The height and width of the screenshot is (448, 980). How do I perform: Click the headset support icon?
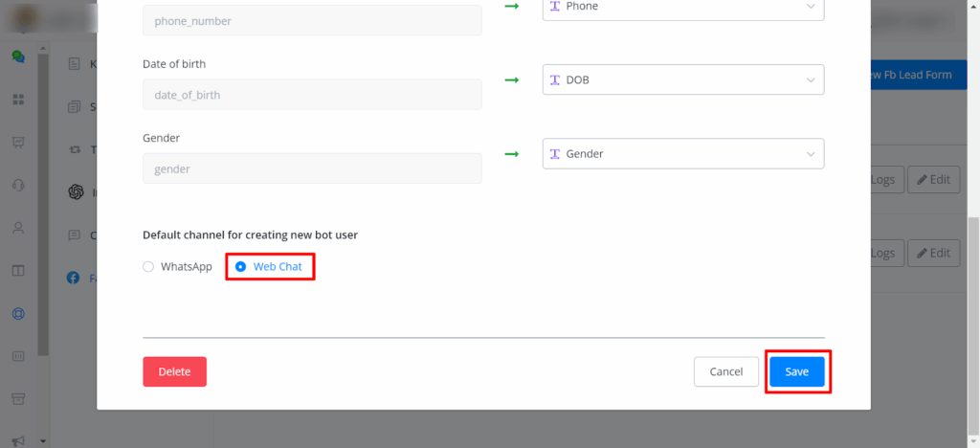pyautogui.click(x=18, y=185)
